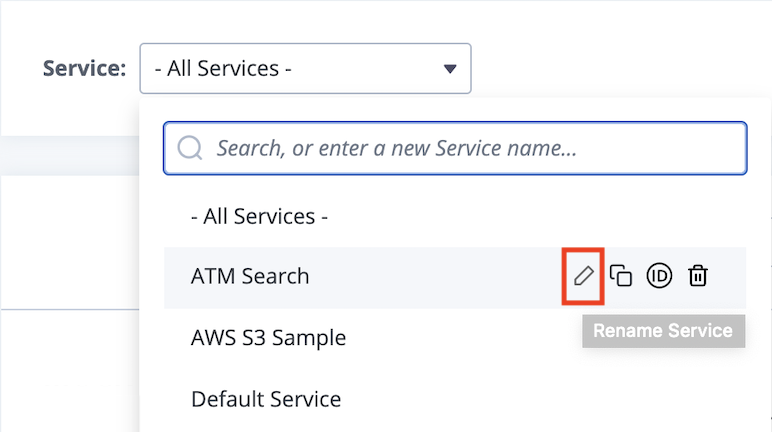The width and height of the screenshot is (772, 432).
Task: Click the duplicate service copy icon
Action: (x=621, y=276)
